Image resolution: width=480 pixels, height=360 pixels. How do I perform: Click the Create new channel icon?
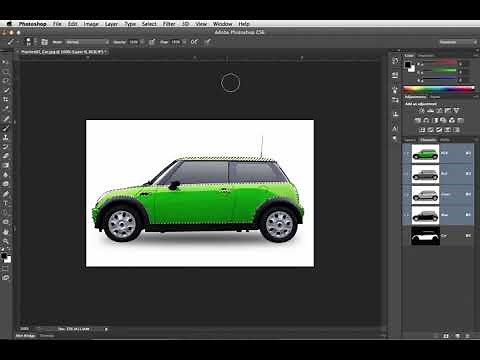(x=457, y=336)
